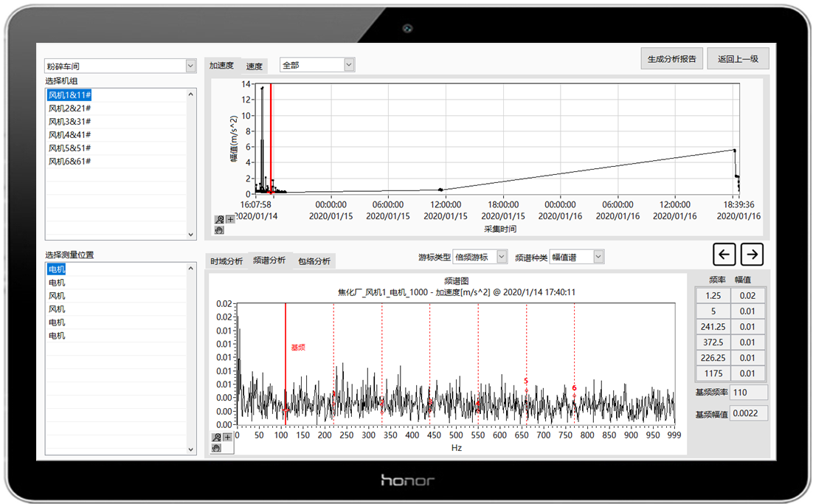Switch to the 速度 tab

click(255, 66)
